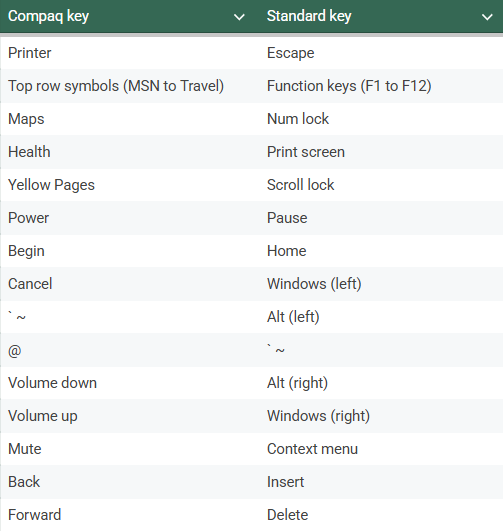Image resolution: width=503 pixels, height=531 pixels.
Task: Select the Function keys (F1 to F12) cell
Action: [381, 86]
